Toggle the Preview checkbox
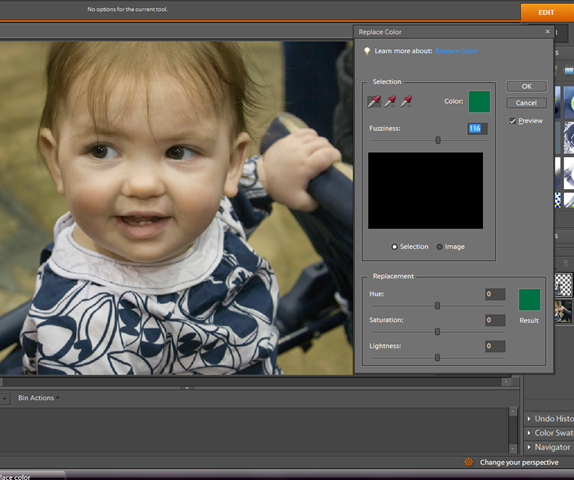Screen dimensions: 574x480 coord(513,121)
